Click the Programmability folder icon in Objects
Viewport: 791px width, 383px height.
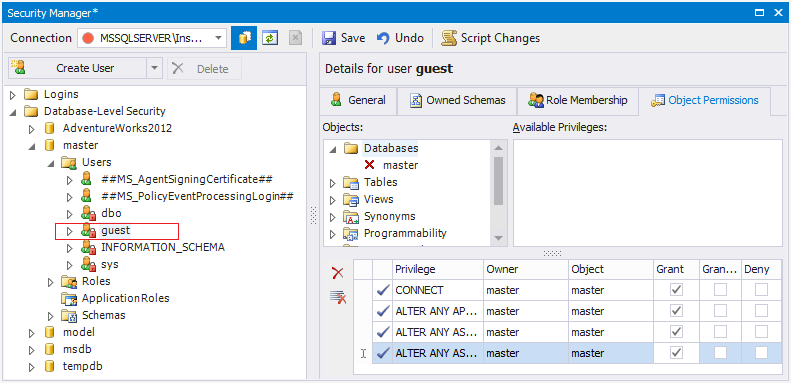(x=351, y=234)
